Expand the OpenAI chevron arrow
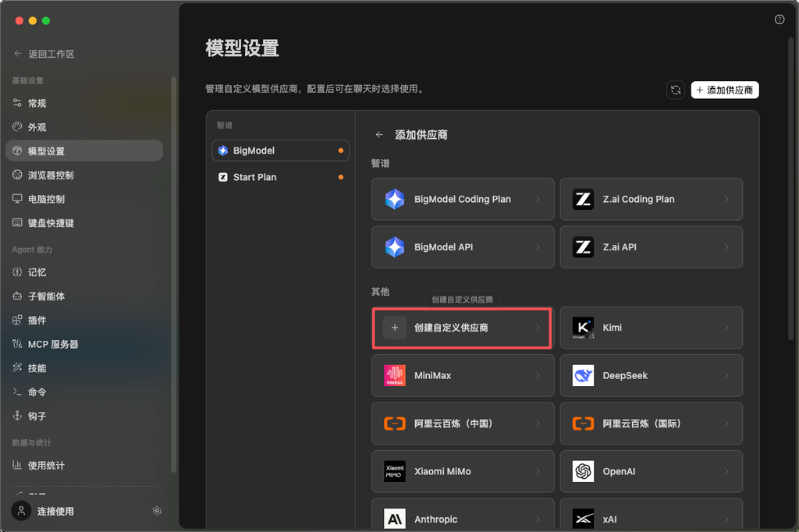 point(726,471)
